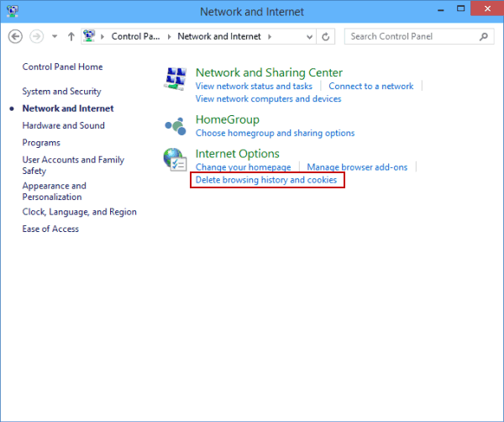The image size is (504, 422).
Task: Select Network and Internet breadcrumb
Action: click(x=219, y=36)
